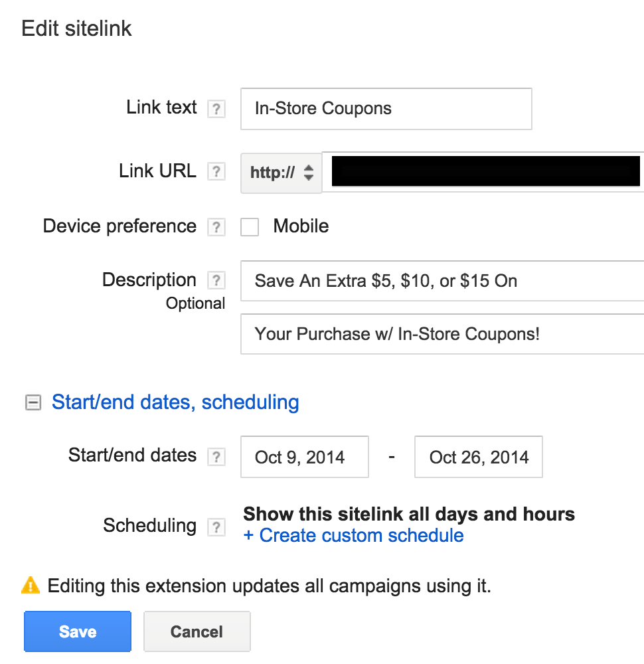The height and width of the screenshot is (664, 644).
Task: Enable the Mobile device preference checkbox
Action: [250, 227]
